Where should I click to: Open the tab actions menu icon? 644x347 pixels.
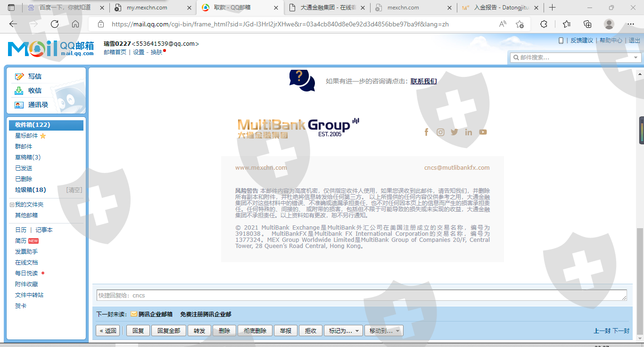coord(12,8)
